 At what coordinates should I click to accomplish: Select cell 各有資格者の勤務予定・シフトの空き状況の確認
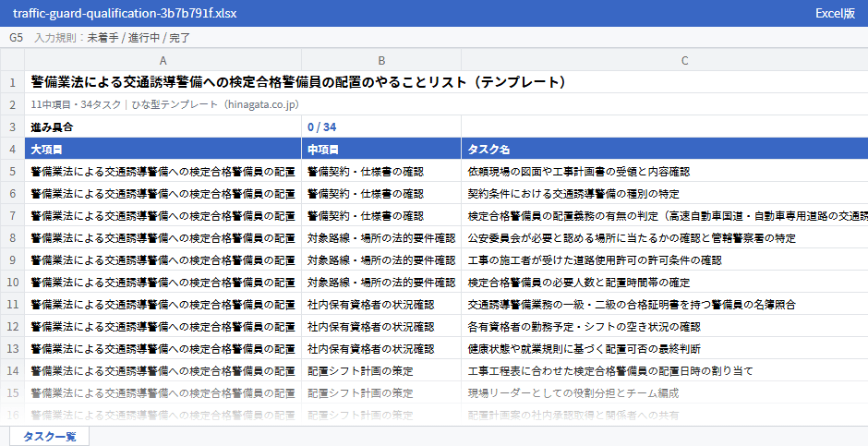(x=664, y=327)
